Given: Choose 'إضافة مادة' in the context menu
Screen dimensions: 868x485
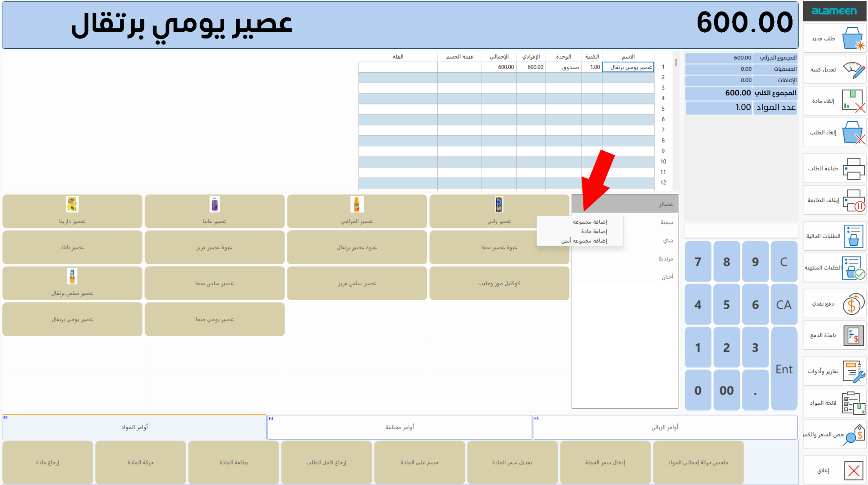Looking at the screenshot, I should (593, 232).
